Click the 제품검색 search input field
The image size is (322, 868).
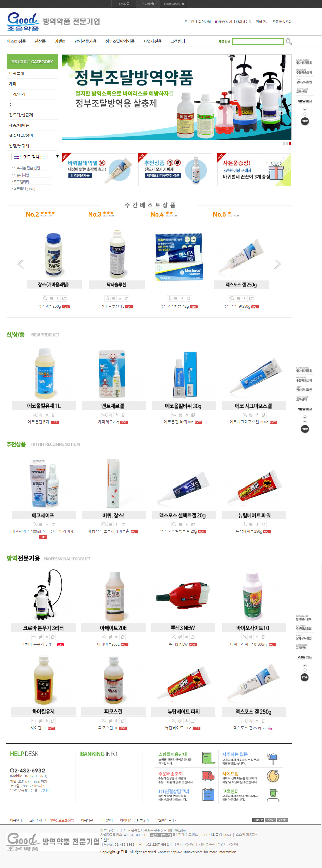pyautogui.click(x=258, y=42)
